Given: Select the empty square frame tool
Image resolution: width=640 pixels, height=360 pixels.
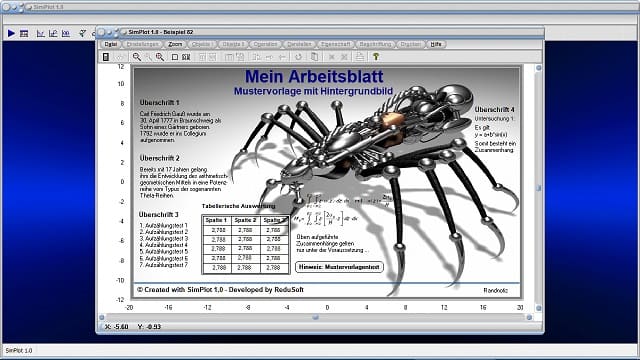Looking at the screenshot, I should tap(175, 57).
